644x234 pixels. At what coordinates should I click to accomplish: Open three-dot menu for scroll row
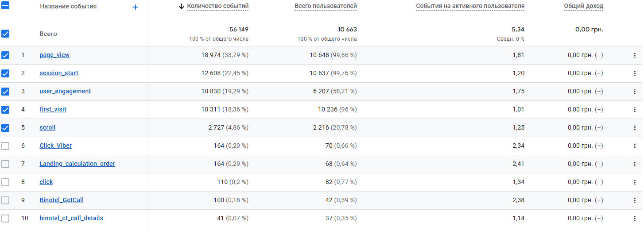[x=635, y=128]
